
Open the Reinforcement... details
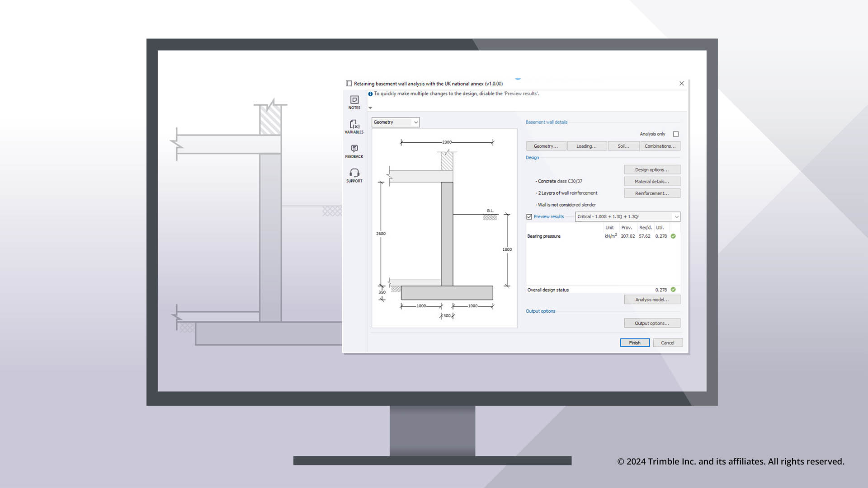point(652,193)
